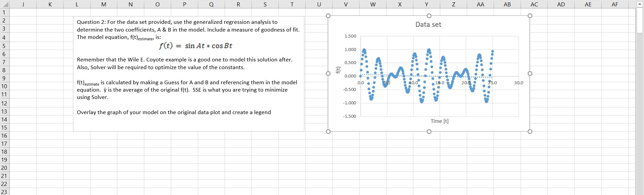Select row header 23
Screen dimensions: 644x195
coord(4,192)
